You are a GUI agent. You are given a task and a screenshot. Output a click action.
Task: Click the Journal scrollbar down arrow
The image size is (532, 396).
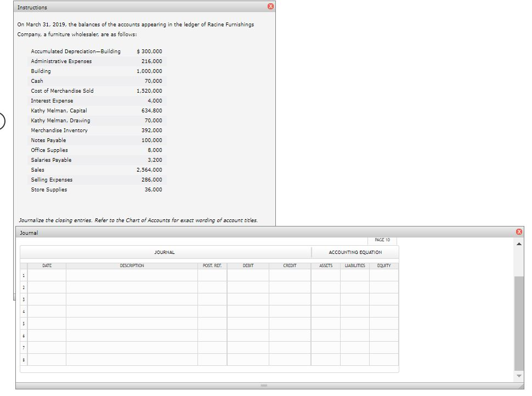coord(519,376)
